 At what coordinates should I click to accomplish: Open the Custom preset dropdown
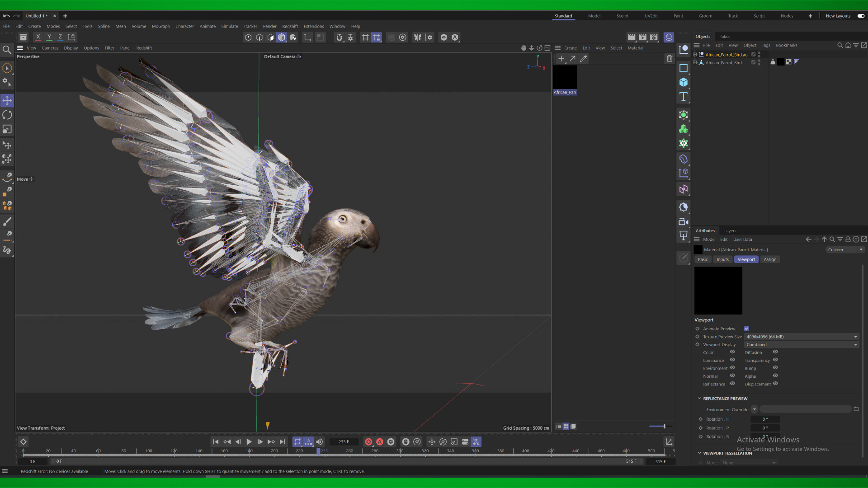844,249
